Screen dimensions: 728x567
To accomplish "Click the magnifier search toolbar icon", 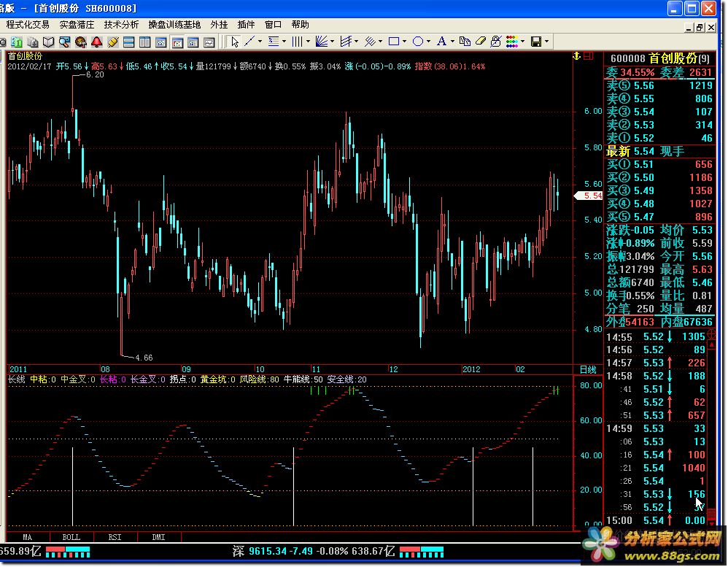I will [x=64, y=42].
